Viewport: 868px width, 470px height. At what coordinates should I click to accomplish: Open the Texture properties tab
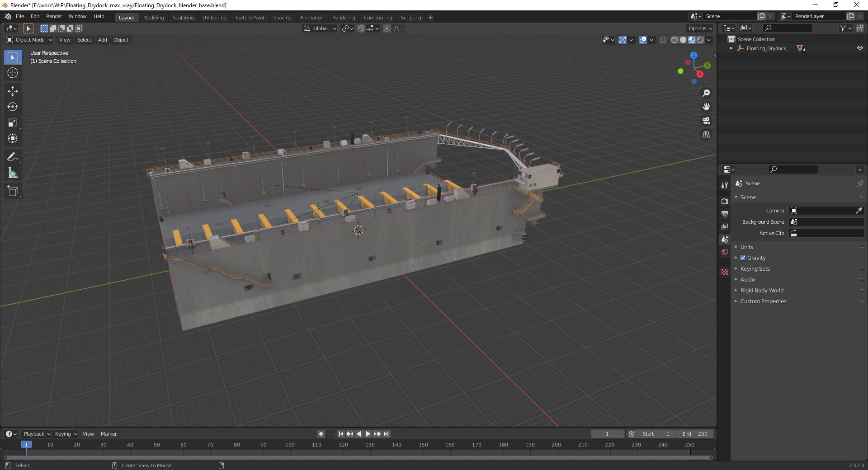[x=725, y=272]
